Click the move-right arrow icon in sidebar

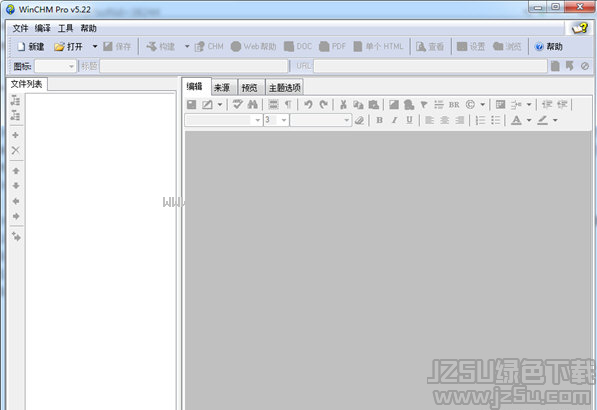(16, 216)
